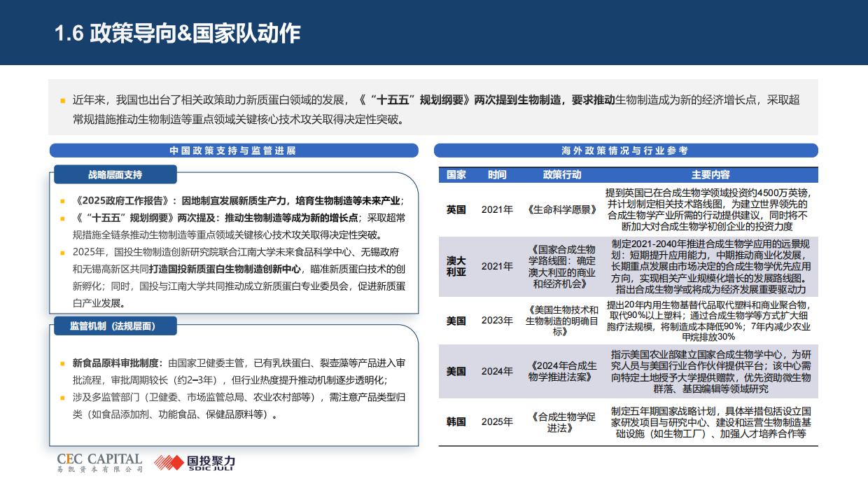Image resolution: width=868 pixels, height=488 pixels.
Task: Select the dark blue title banner 1.6 政策导向&国家队动作
Action: [x=177, y=32]
